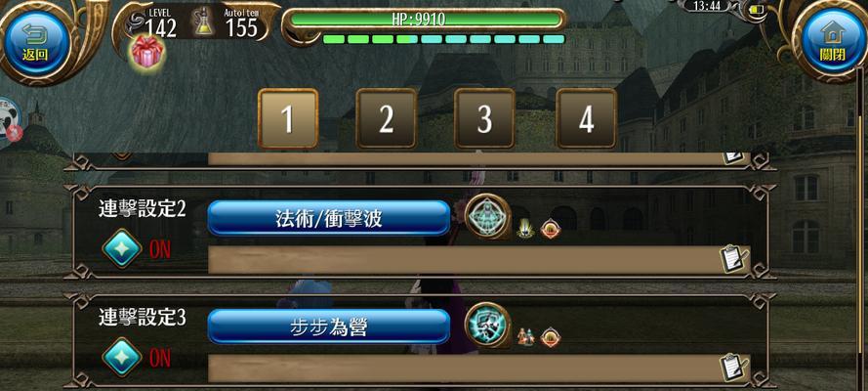Select the 法術/衝擊波 skill icon

(487, 217)
